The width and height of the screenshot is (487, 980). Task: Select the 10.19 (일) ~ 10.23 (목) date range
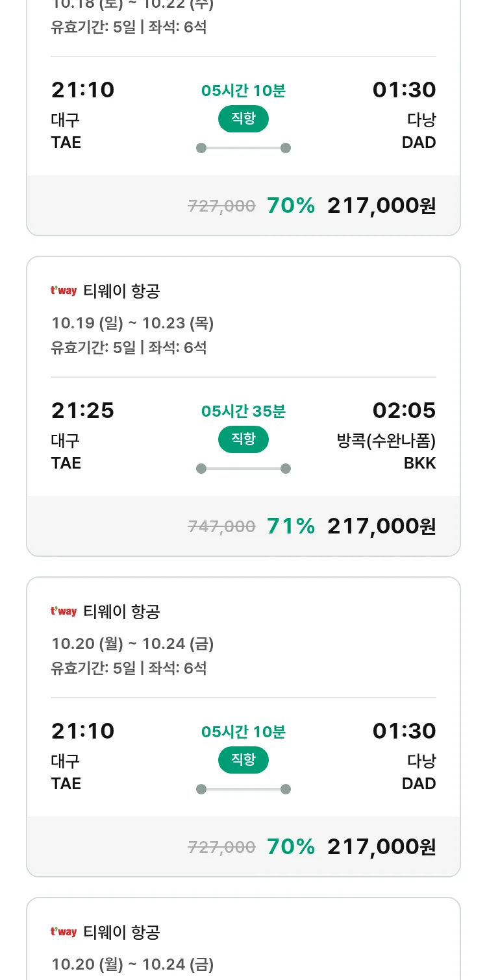[132, 323]
